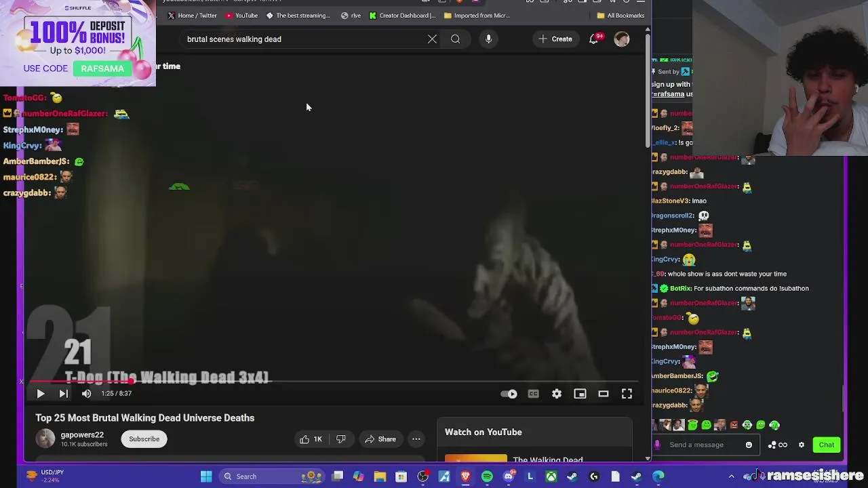This screenshot has width=868, height=488.
Task: Open player settings gear
Action: 557,394
